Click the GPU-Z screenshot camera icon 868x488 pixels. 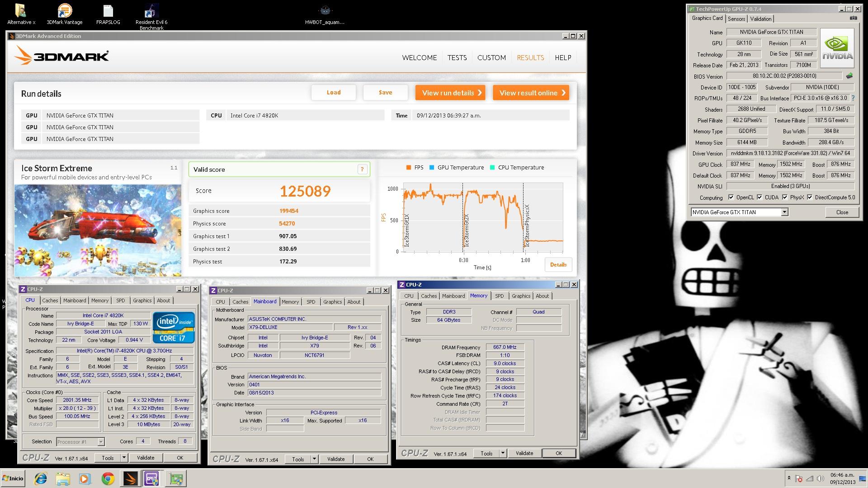pos(853,19)
